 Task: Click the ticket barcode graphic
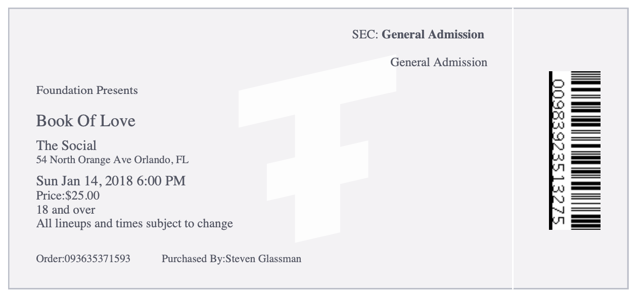coord(585,151)
